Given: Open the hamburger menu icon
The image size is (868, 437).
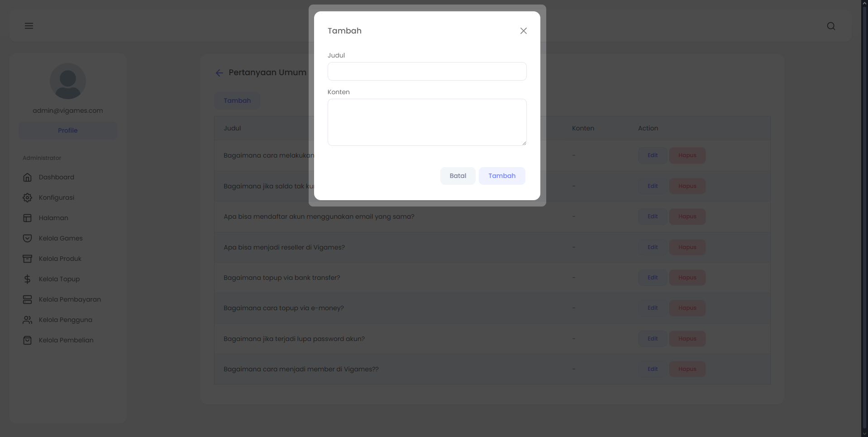Looking at the screenshot, I should pyautogui.click(x=29, y=26).
